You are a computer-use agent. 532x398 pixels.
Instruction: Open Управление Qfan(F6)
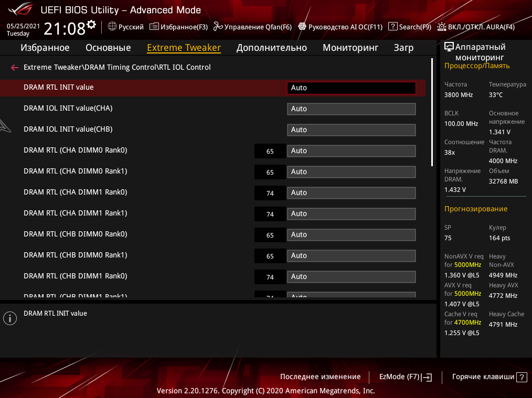258,27
